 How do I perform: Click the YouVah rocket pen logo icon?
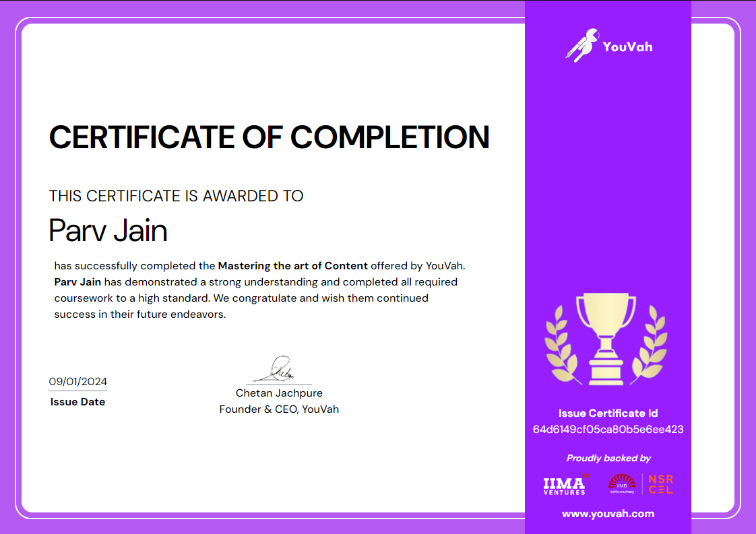tap(582, 45)
